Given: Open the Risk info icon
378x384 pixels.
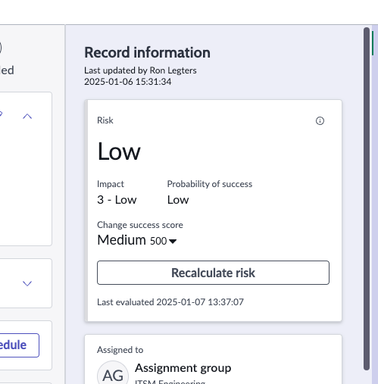Looking at the screenshot, I should (x=320, y=121).
